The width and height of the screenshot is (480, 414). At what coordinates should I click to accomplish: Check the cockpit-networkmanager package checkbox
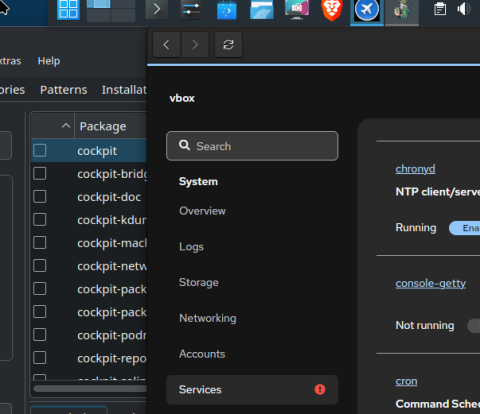(x=40, y=266)
